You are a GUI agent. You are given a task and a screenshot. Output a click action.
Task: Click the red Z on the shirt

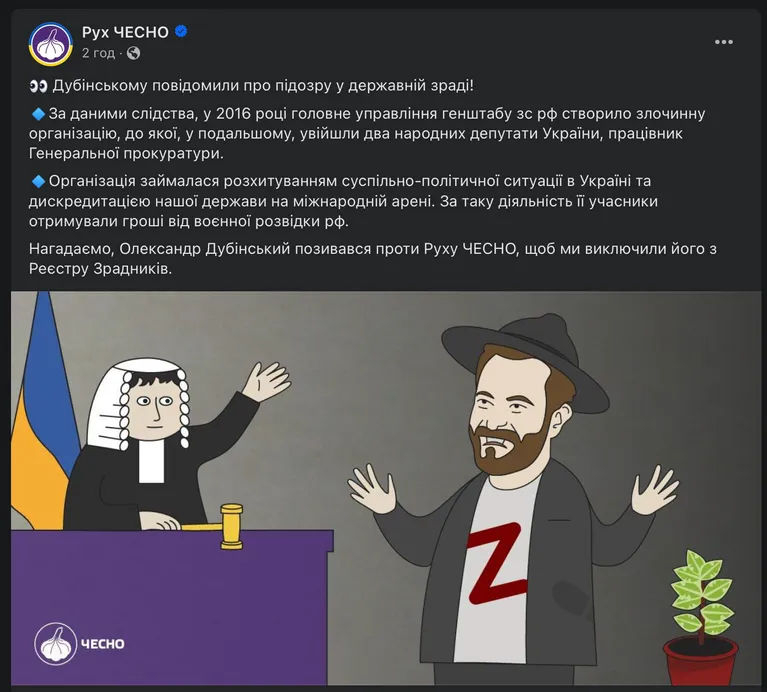pyautogui.click(x=497, y=563)
